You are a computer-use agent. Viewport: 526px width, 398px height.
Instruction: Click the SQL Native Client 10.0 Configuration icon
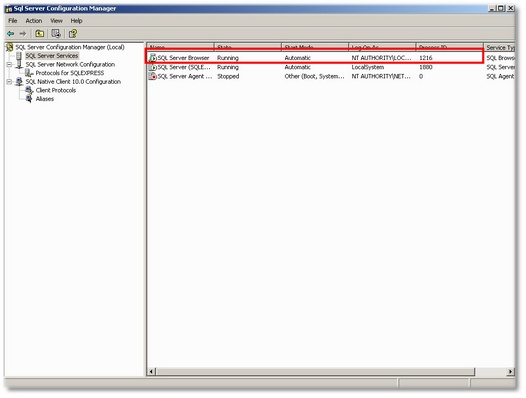click(19, 82)
